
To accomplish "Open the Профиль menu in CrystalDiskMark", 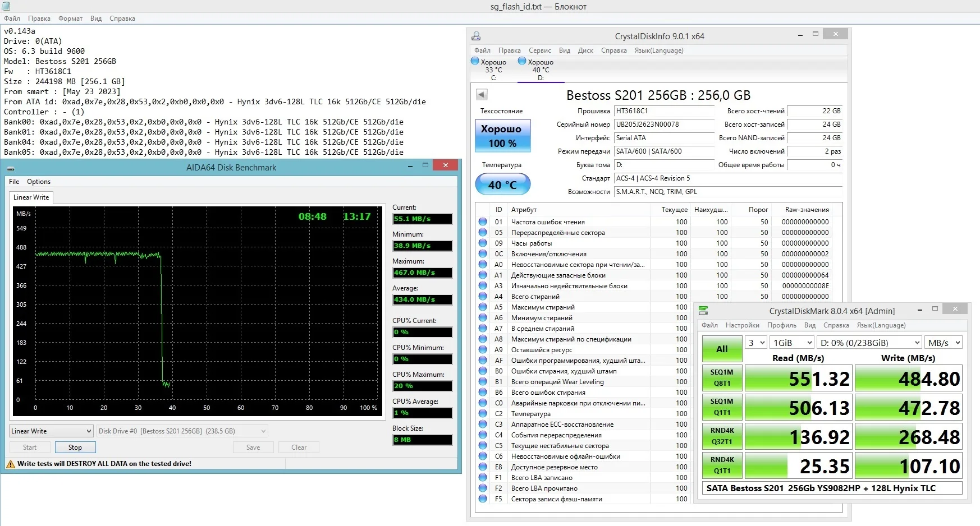I will click(x=781, y=325).
